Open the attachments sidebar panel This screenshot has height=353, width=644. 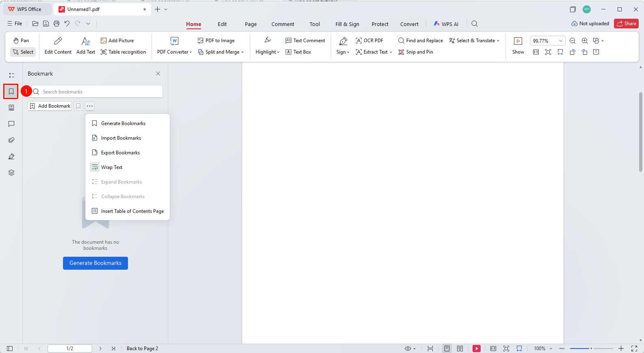pos(11,140)
